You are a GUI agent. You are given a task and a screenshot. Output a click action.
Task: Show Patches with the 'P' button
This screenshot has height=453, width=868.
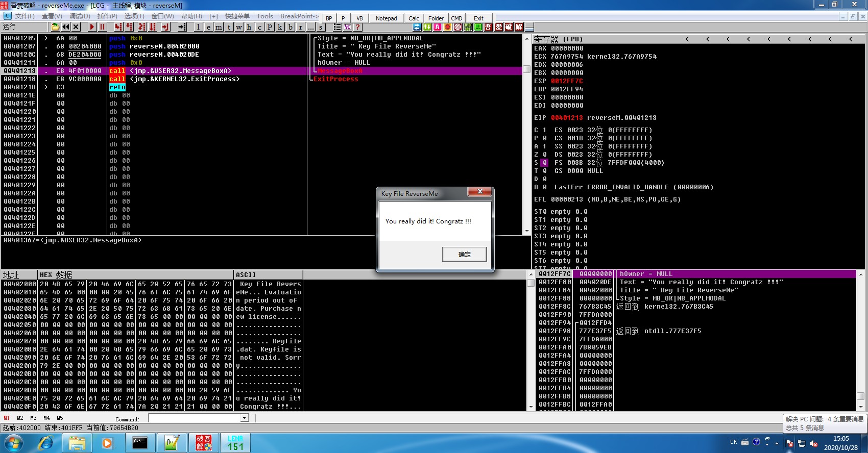click(x=270, y=27)
